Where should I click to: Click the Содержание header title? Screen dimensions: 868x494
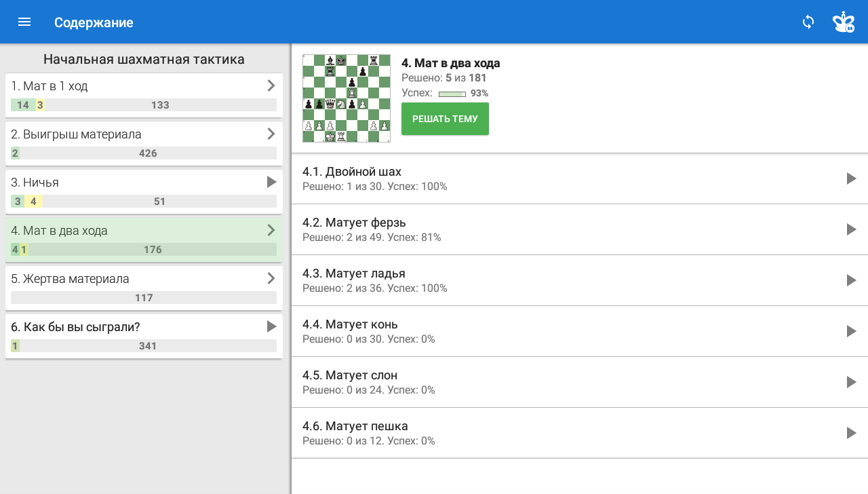pos(94,22)
